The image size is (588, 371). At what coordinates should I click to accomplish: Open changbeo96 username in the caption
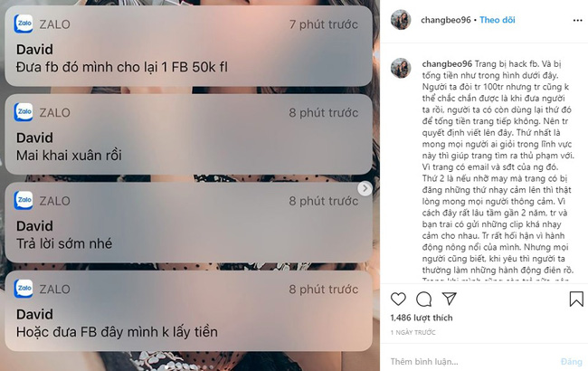coord(447,63)
